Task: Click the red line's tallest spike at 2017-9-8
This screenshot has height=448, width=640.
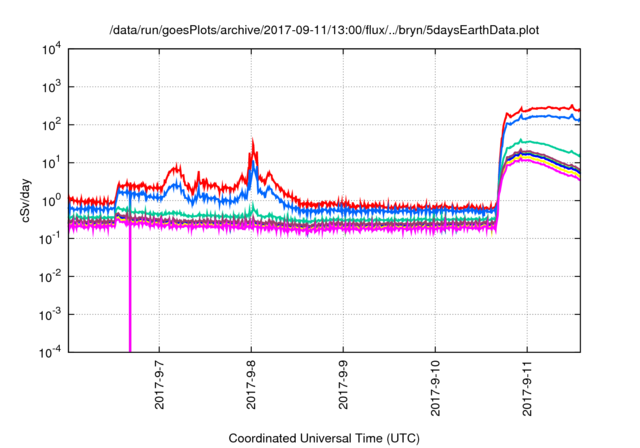Action: 253,143
